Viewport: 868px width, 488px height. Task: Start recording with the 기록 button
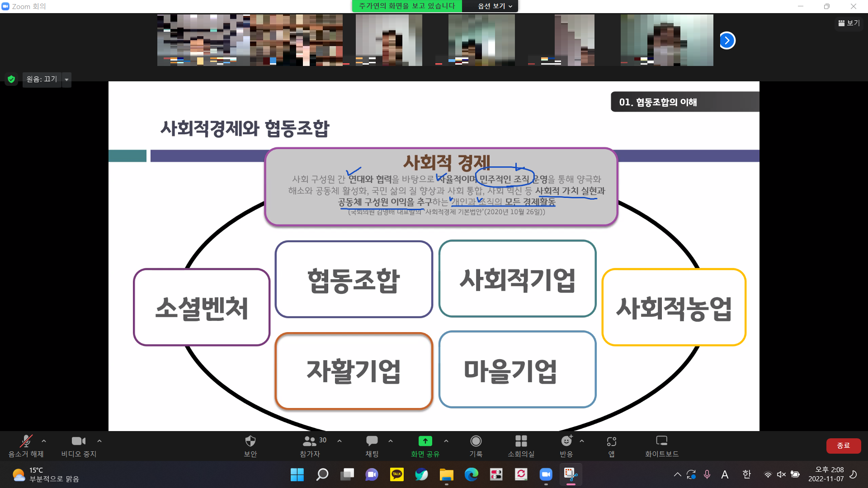tap(476, 446)
